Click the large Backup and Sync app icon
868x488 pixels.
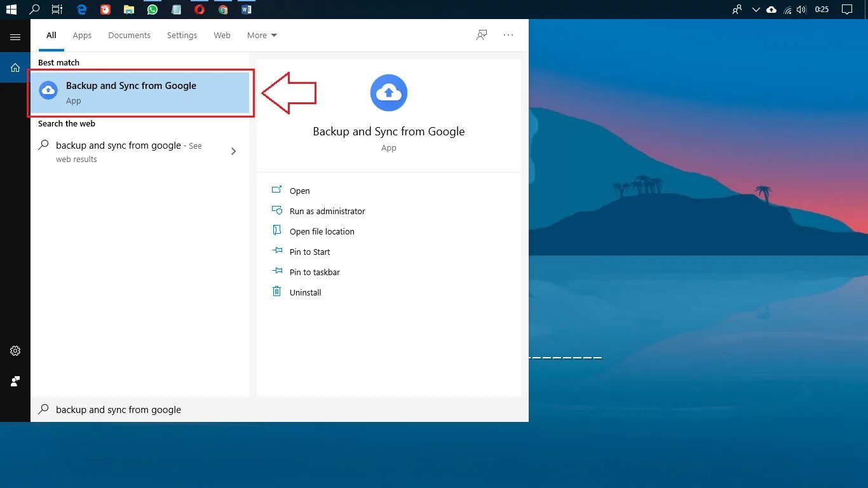click(x=389, y=93)
